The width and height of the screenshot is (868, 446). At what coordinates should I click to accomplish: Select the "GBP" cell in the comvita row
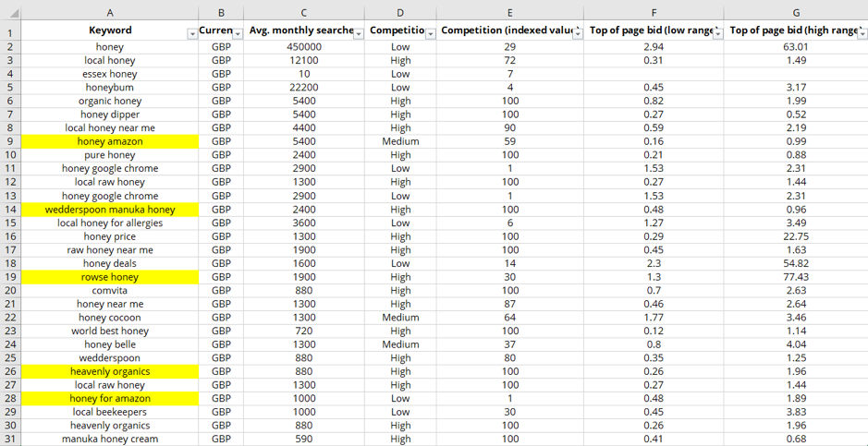click(x=221, y=291)
